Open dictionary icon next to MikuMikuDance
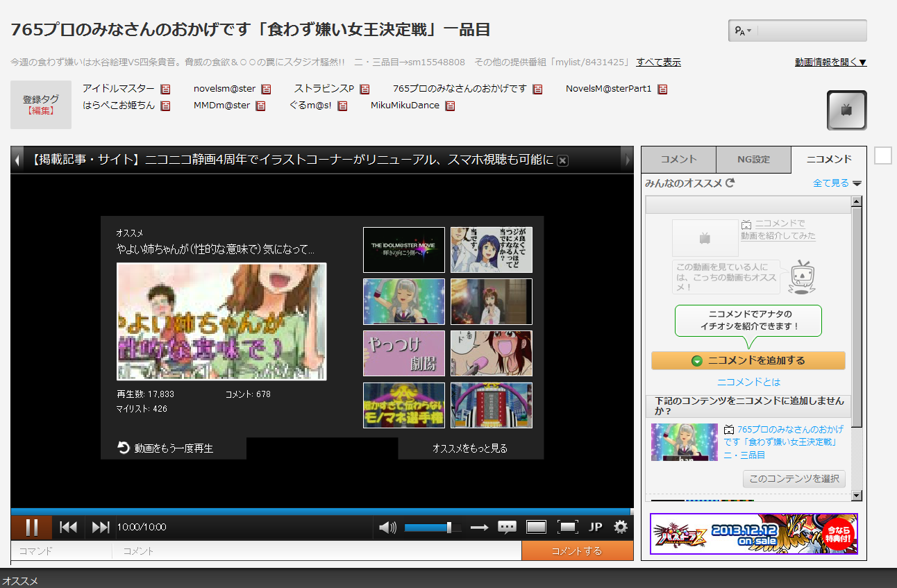 [450, 106]
